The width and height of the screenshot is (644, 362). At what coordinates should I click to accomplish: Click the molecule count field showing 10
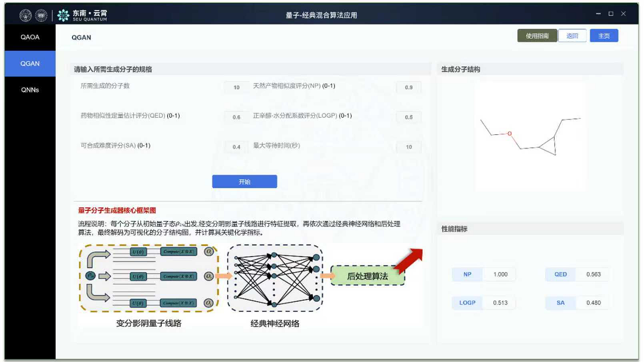coord(236,87)
